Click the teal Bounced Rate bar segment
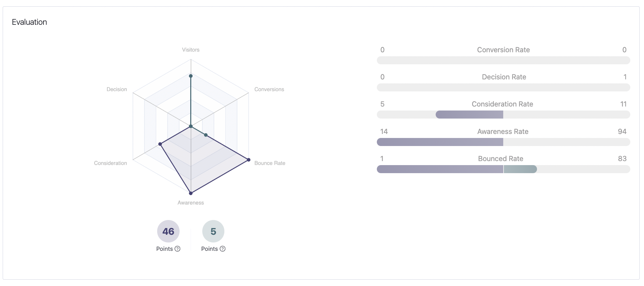The height and width of the screenshot is (286, 644). pos(520,169)
